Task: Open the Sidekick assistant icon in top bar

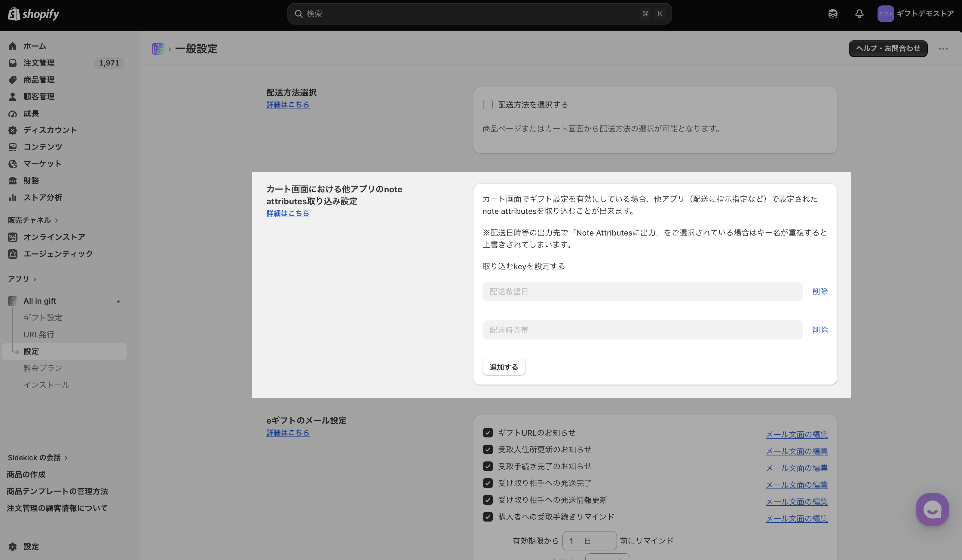Action: click(x=833, y=14)
